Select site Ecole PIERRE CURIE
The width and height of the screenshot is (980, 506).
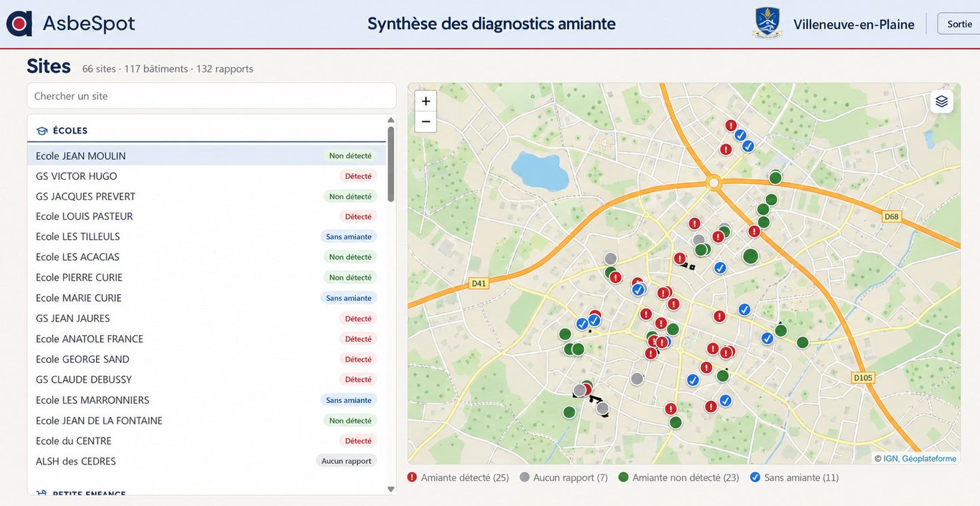point(206,277)
